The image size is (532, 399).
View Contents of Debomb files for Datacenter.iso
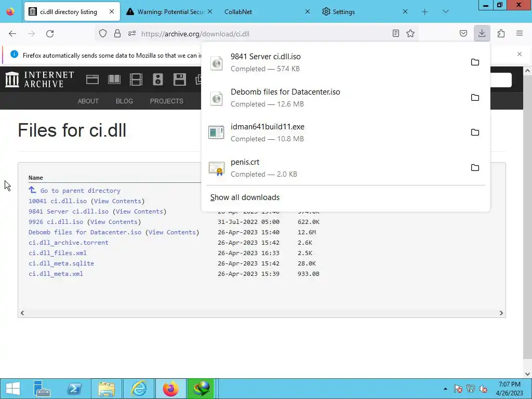[172, 232]
